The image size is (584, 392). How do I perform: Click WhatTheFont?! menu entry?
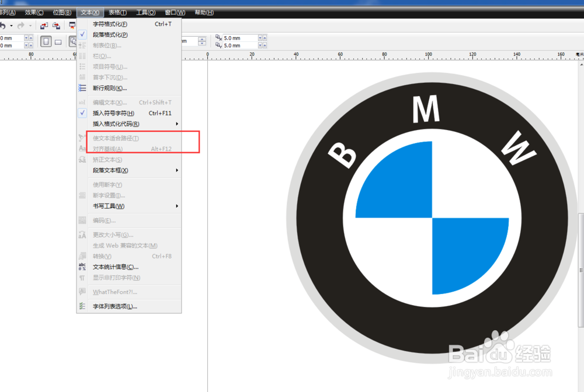[x=129, y=292]
